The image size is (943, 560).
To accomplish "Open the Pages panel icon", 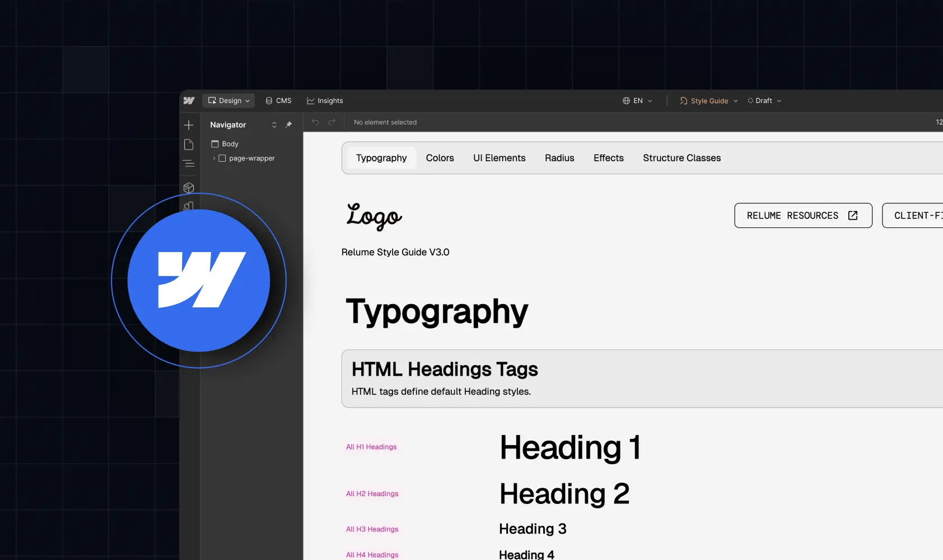I will (x=189, y=144).
